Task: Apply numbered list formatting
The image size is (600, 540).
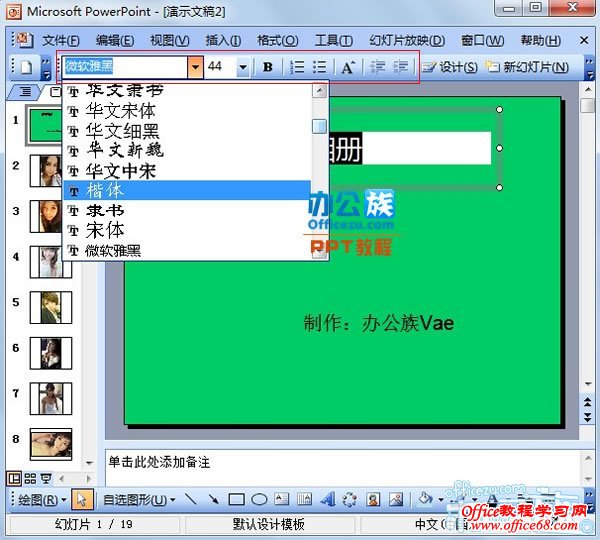Action: click(x=297, y=67)
